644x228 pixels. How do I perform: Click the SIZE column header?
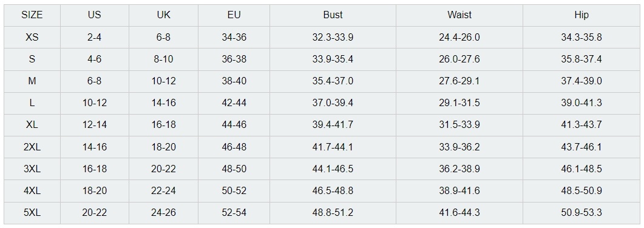32,15
